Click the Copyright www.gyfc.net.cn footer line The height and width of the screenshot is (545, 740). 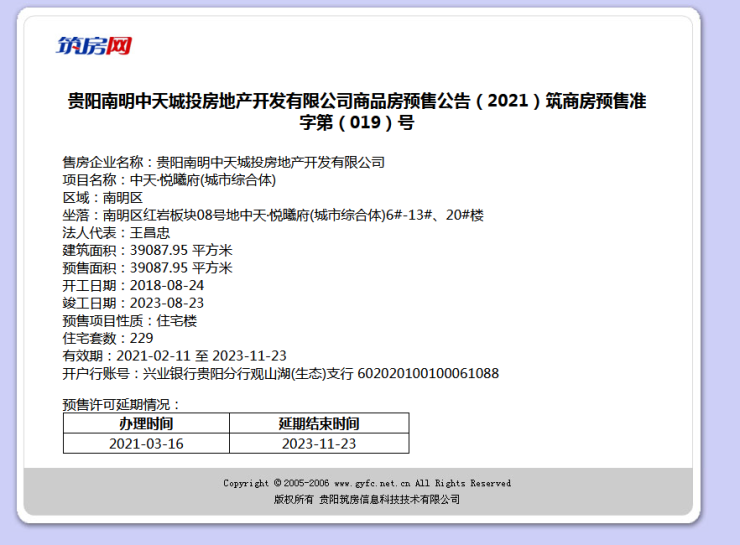point(367,483)
